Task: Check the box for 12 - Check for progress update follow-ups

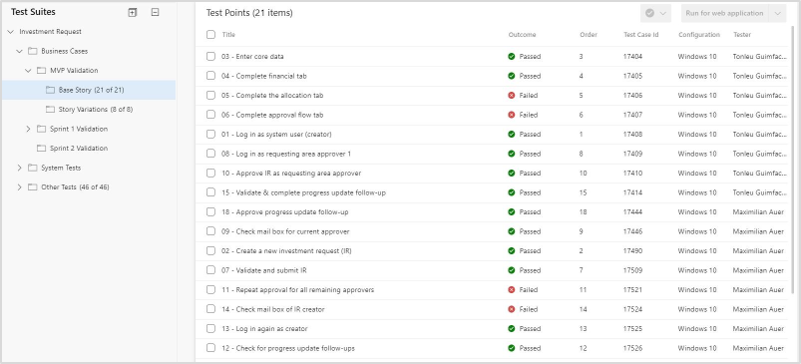Action: coord(210,348)
